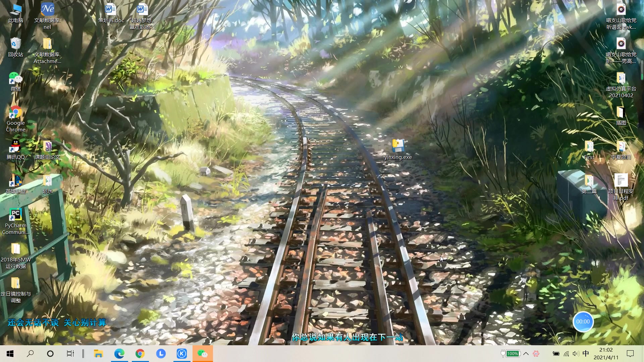Select the 唱支山歌给党听谱面 audio file

(x=621, y=16)
